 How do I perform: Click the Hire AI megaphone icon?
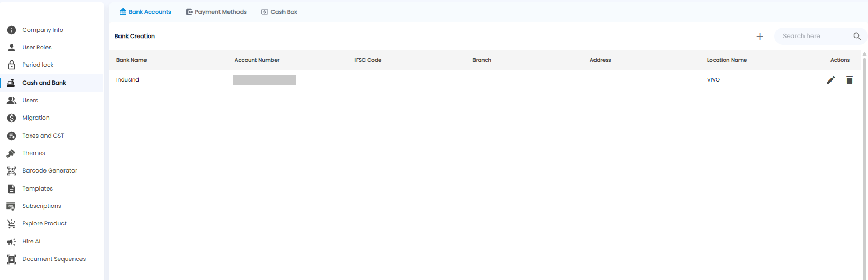11,242
